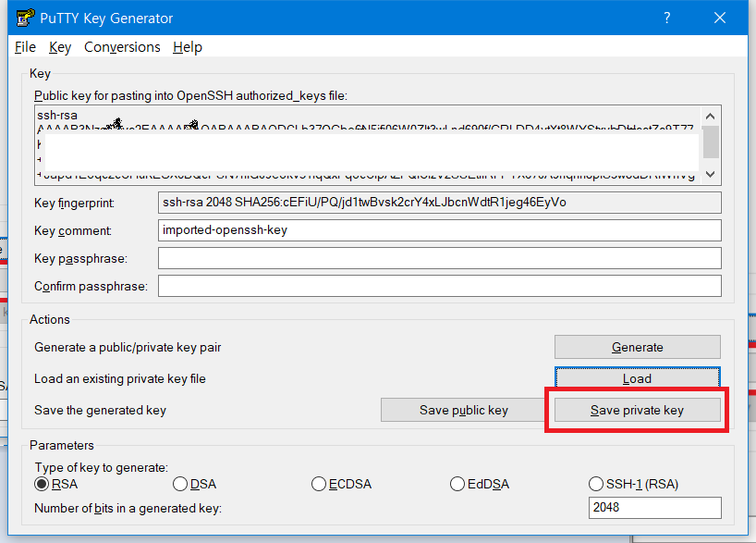Click the Key comment field

click(x=440, y=230)
